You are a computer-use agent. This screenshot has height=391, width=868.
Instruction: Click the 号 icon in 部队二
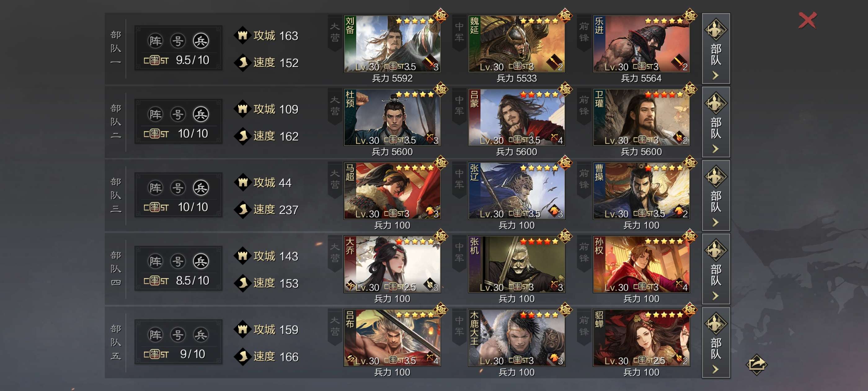click(178, 115)
